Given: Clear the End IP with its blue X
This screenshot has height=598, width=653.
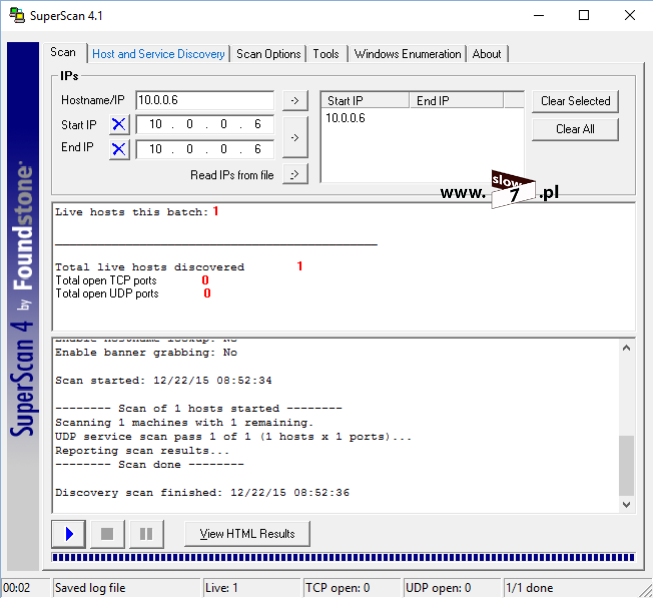Looking at the screenshot, I should coord(119,149).
